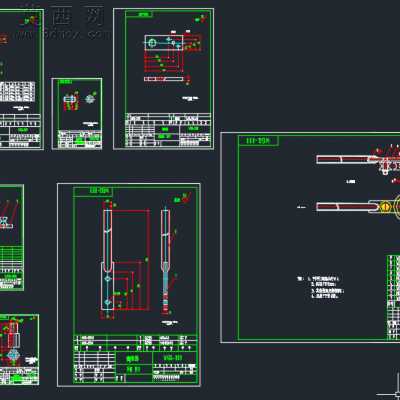Select the front view of the long fork part
Viewport: 400px width, 400px height.
point(108,259)
